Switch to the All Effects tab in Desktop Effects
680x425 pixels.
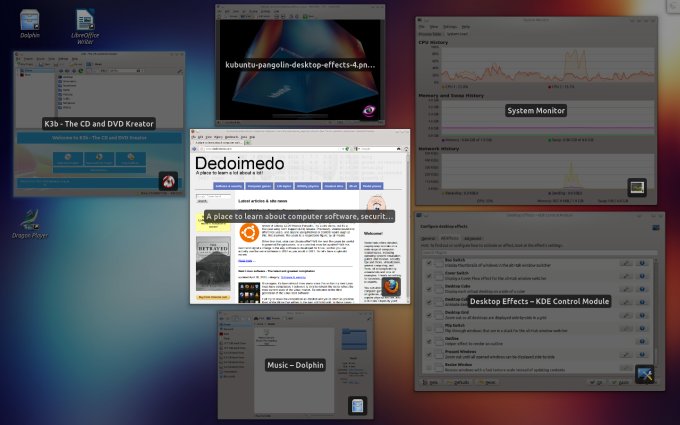[x=449, y=239]
